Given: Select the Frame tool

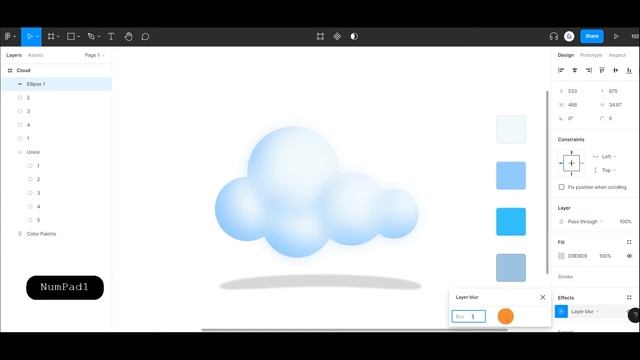Looking at the screenshot, I should point(51,36).
